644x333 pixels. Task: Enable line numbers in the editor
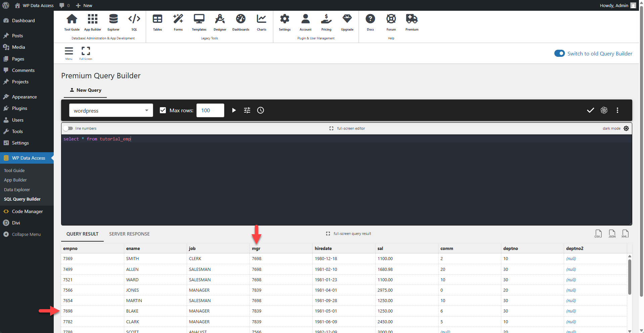(68, 128)
